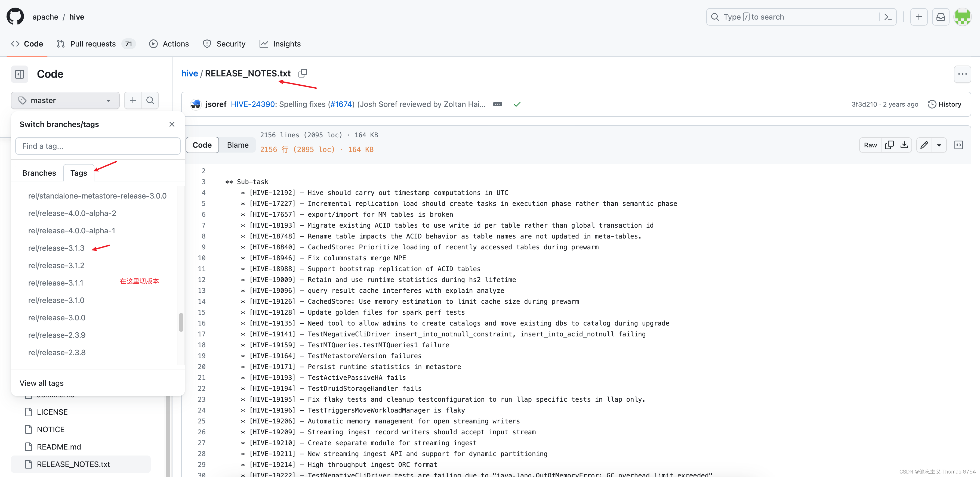The height and width of the screenshot is (477, 980).
Task: Click the Find a tag input field
Action: [97, 146]
